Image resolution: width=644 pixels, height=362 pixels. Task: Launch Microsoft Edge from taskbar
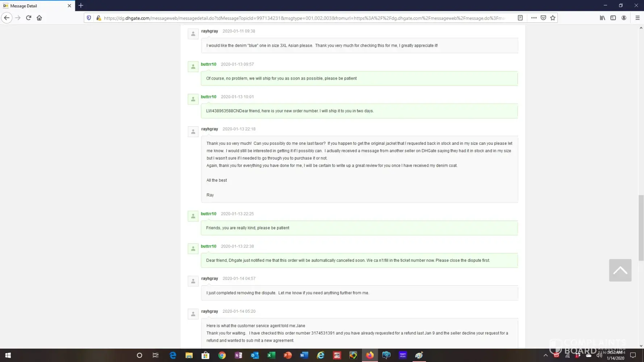pyautogui.click(x=173, y=355)
